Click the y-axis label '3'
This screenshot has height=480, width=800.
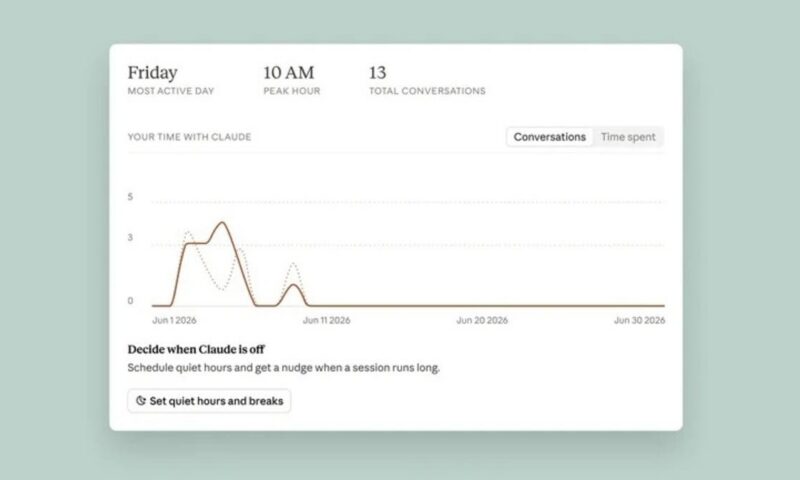(x=130, y=237)
